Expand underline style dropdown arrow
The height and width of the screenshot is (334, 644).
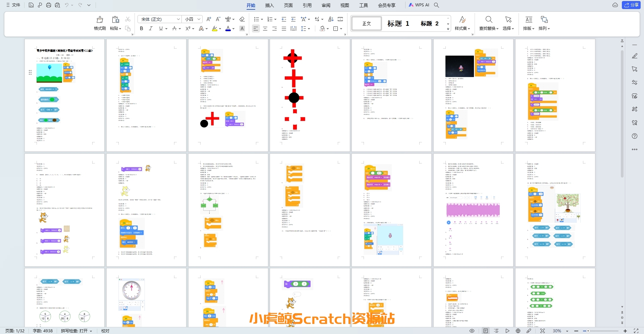166,28
